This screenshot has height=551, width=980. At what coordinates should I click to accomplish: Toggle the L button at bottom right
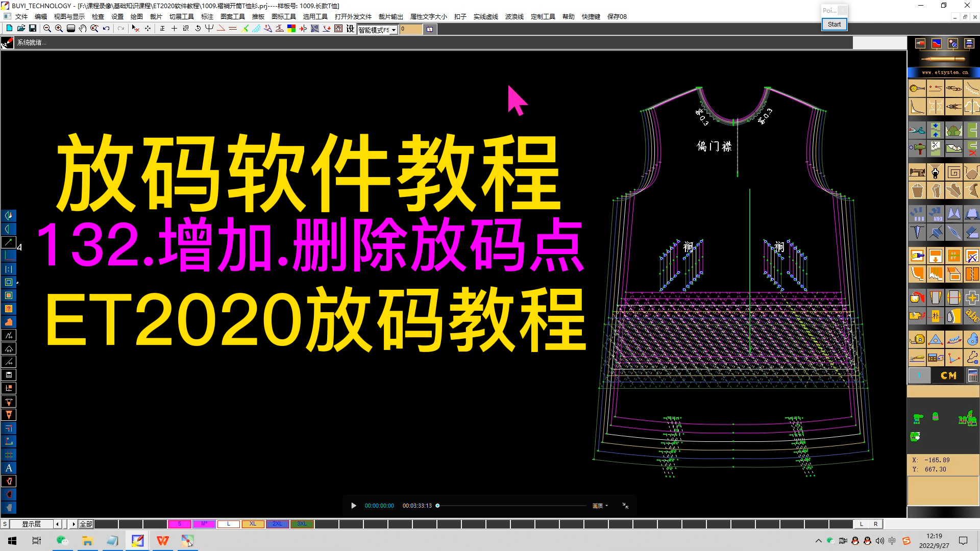tap(862, 524)
